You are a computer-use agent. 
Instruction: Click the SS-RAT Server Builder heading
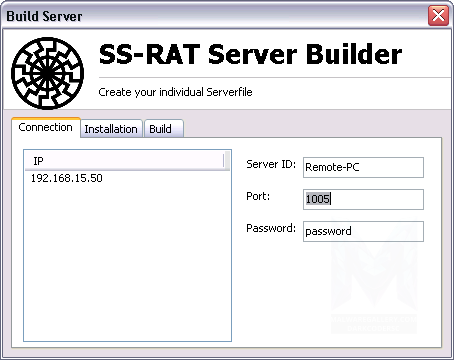(250, 54)
